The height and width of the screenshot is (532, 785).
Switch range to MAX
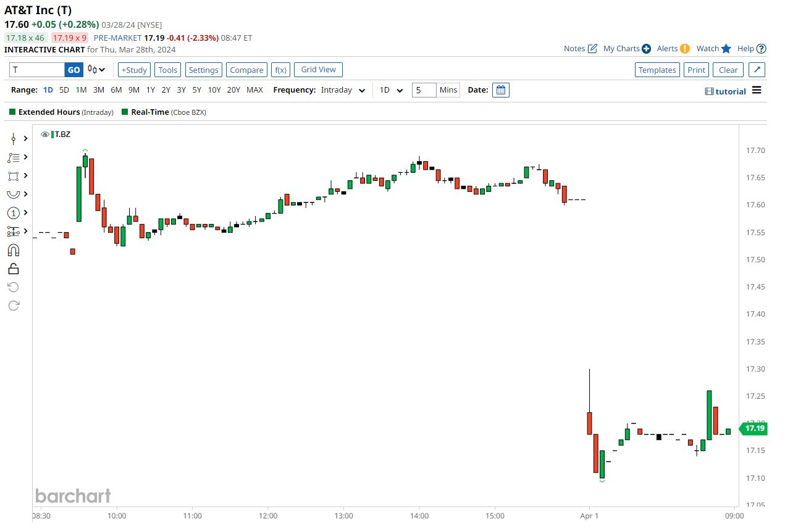[x=254, y=90]
